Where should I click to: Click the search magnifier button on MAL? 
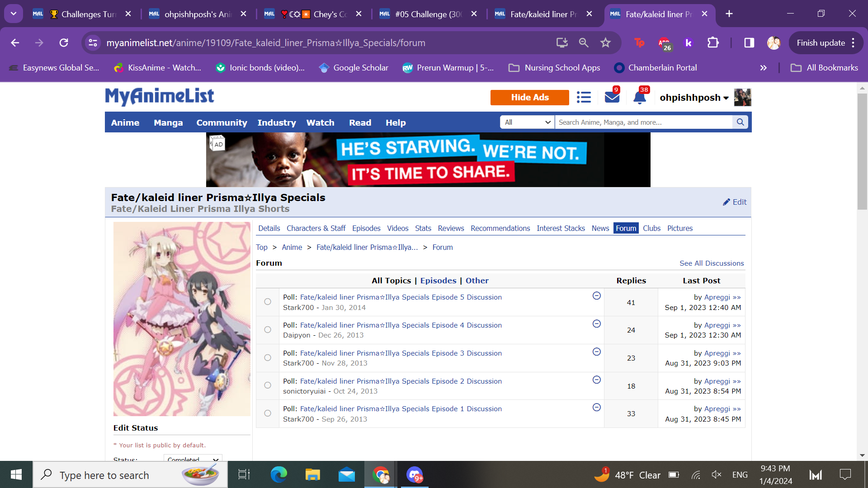point(740,122)
